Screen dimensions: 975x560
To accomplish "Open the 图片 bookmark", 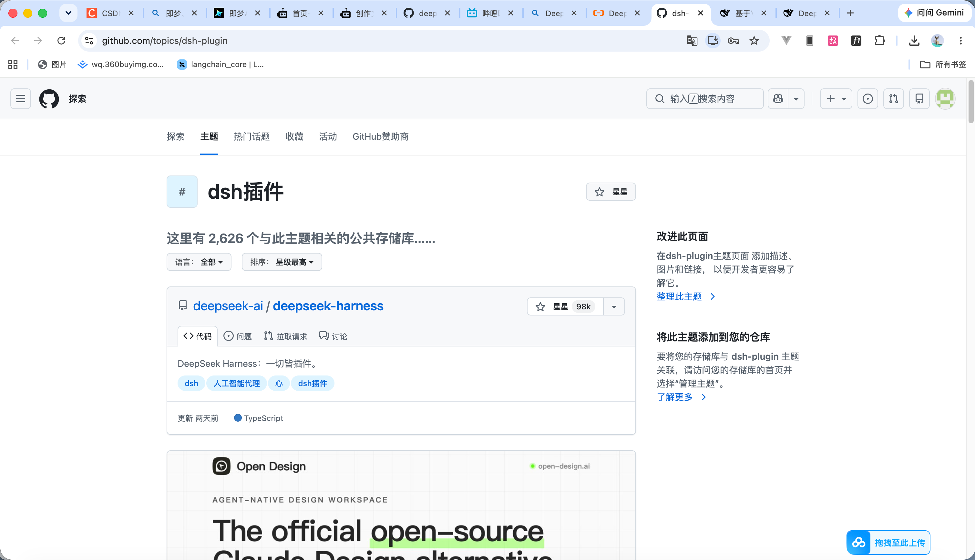I will pyautogui.click(x=52, y=64).
